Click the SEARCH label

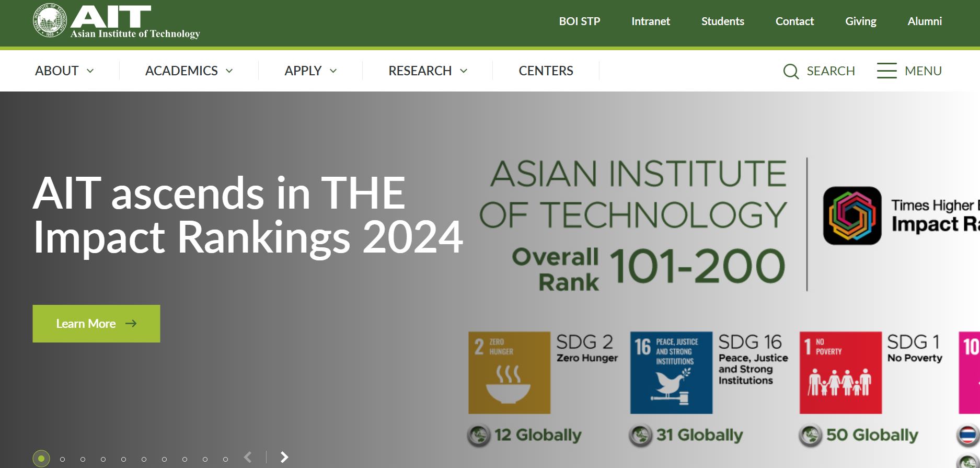click(831, 71)
